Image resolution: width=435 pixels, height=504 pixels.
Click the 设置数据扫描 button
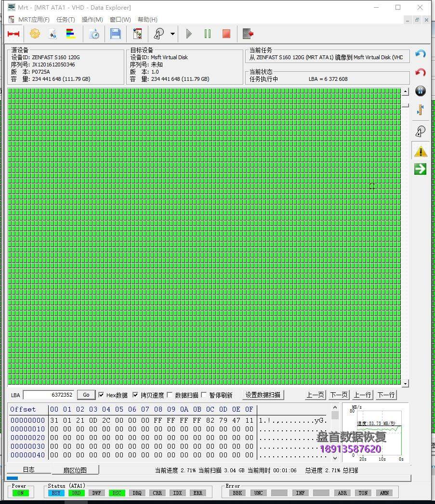[263, 395]
